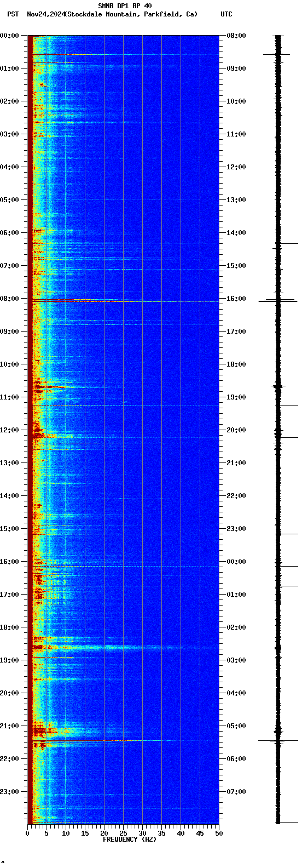This screenshot has height=868, width=302.
Task: Click the 'SMNB DP1 BP 40' title text
Action: coord(125,6)
